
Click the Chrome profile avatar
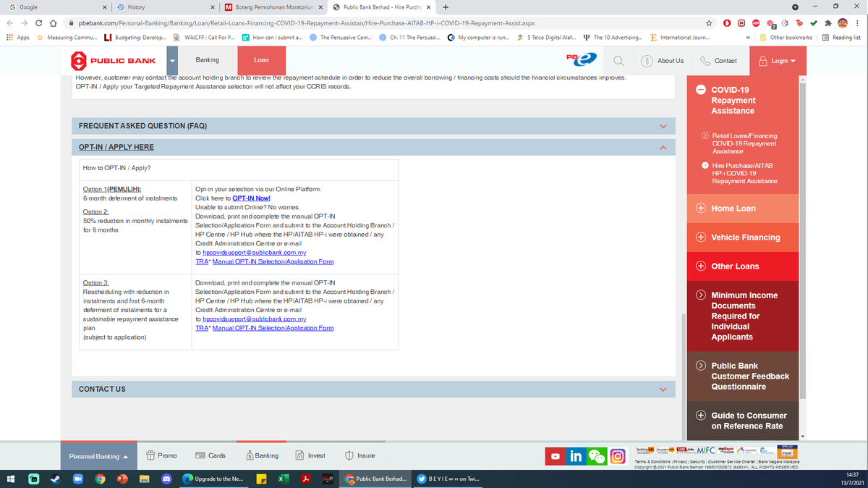pyautogui.click(x=841, y=23)
